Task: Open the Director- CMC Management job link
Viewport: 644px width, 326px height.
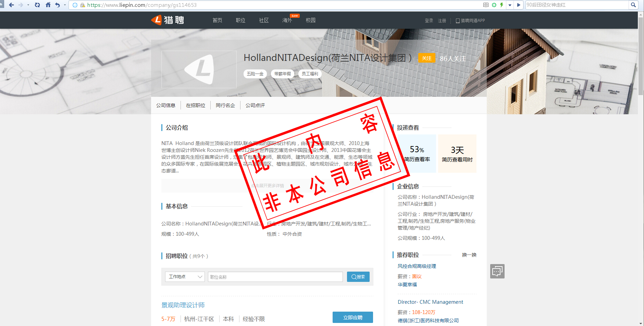Action: [x=430, y=302]
